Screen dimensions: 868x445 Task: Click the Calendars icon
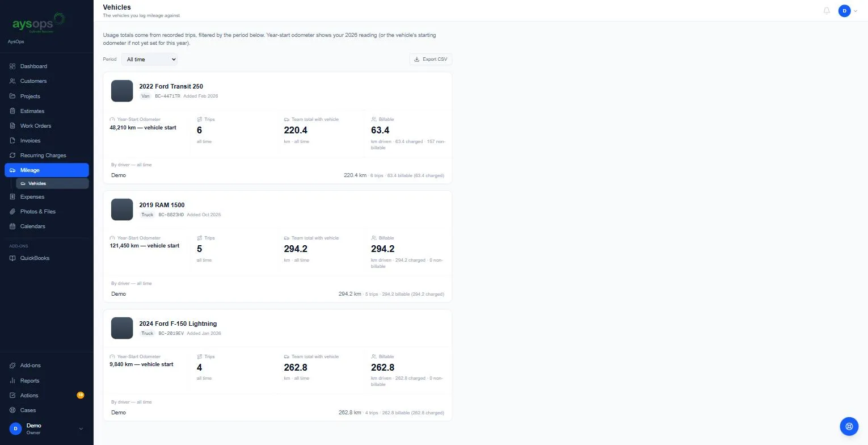pyautogui.click(x=12, y=226)
